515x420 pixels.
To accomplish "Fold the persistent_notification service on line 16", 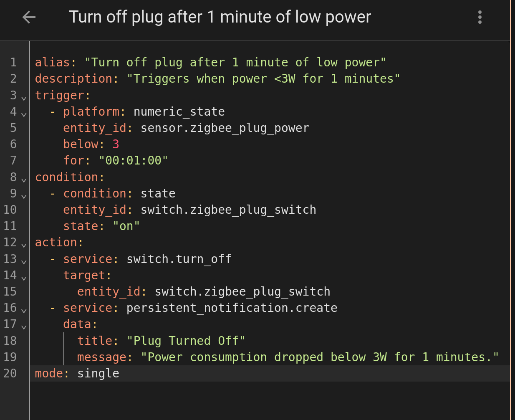I will 24,310.
